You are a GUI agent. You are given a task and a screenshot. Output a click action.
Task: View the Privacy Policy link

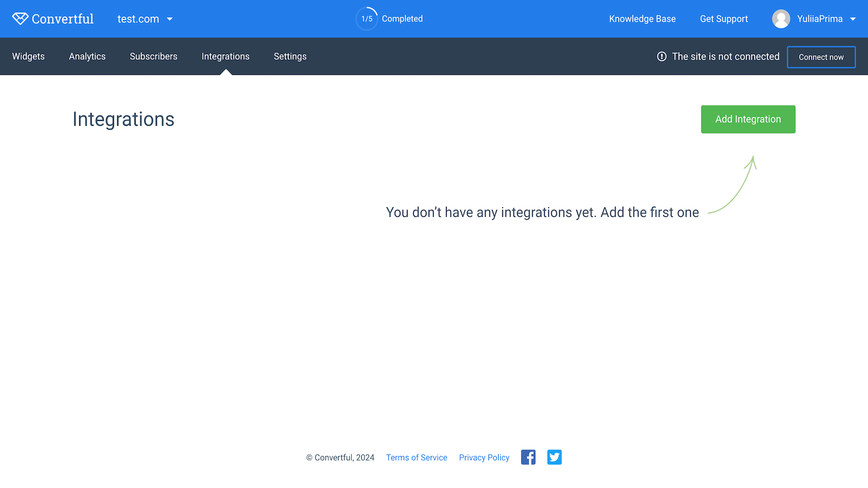(x=484, y=458)
